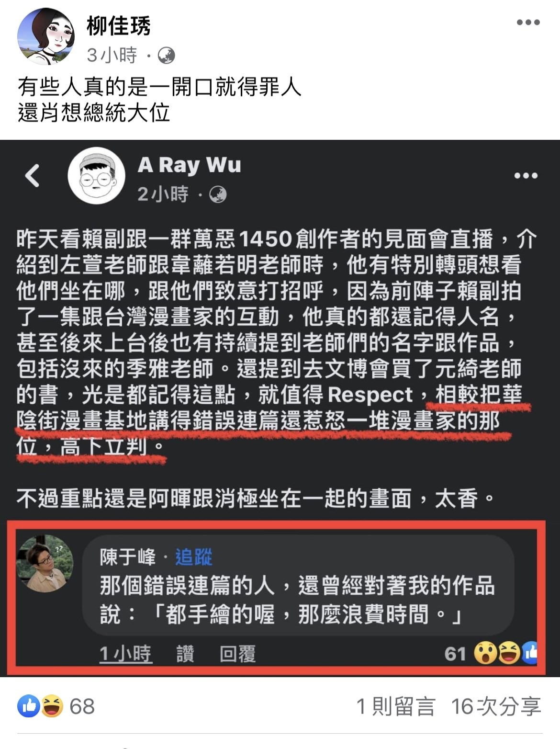Click the globe privacy icon under 柳佳琇

point(166,56)
